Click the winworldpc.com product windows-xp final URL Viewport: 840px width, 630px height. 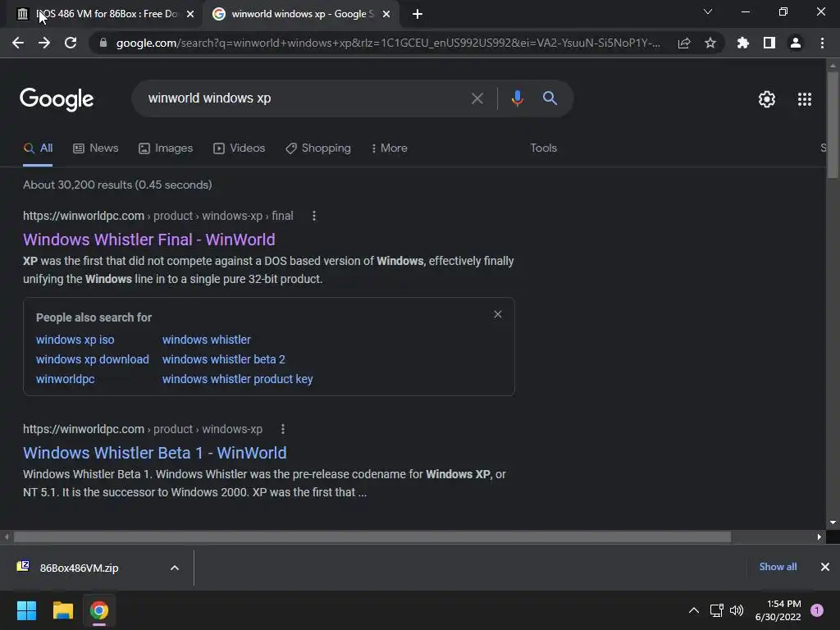tap(158, 216)
